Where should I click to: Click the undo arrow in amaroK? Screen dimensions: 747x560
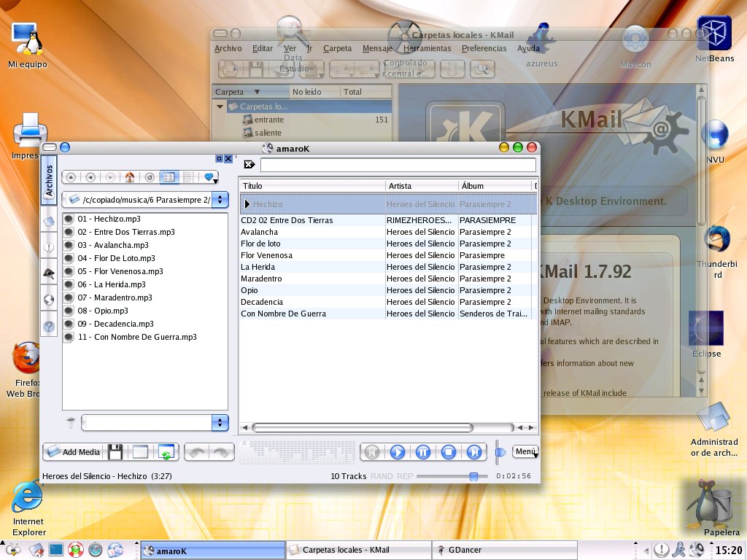(197, 452)
